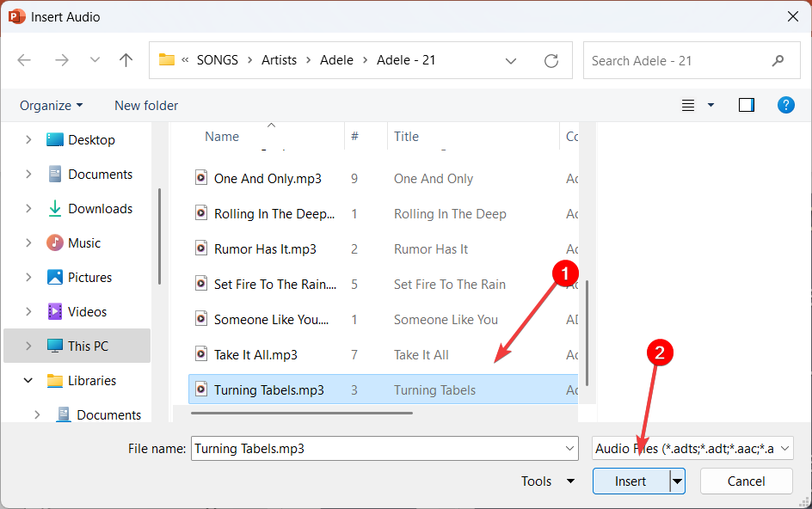The height and width of the screenshot is (509, 812).
Task: Expand the address bar history dropdown
Action: click(x=511, y=61)
